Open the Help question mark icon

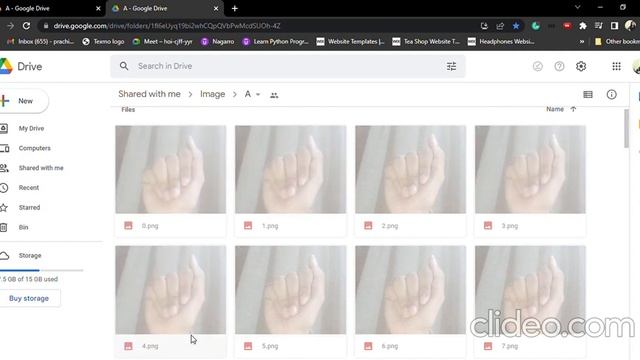(x=559, y=66)
